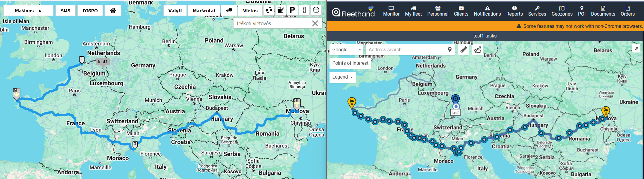Screen dimensions: 644x179
Task: Open Reports in Fleethand menu
Action: 514,11
